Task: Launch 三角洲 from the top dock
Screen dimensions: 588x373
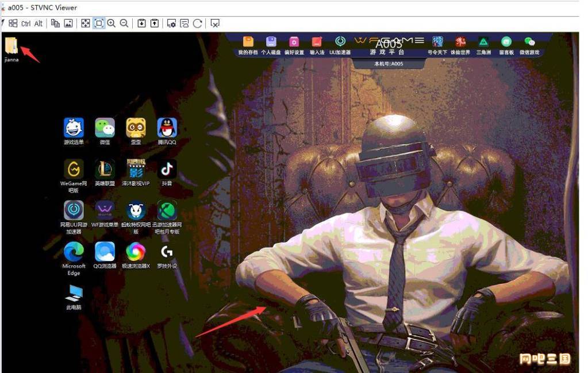Action: click(483, 46)
